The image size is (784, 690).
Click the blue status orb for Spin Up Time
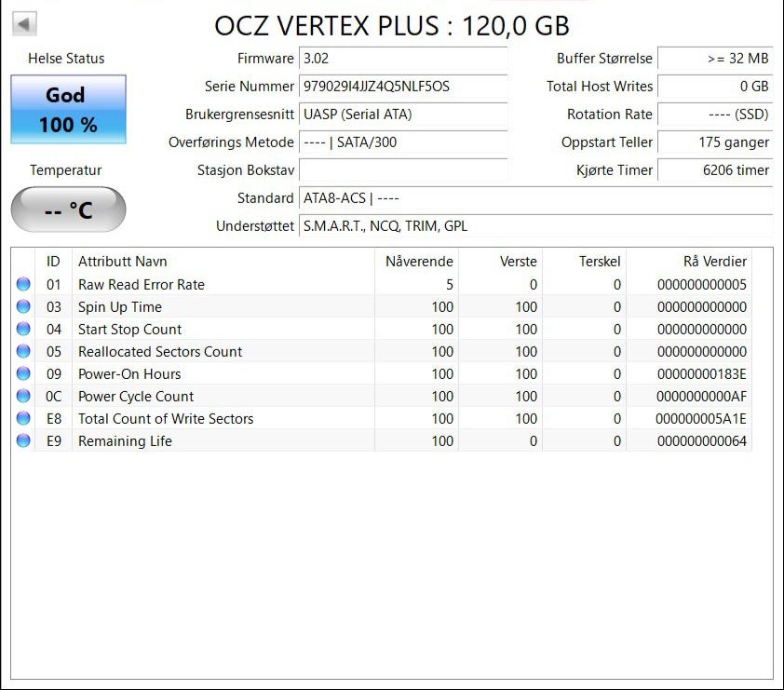coord(23,306)
